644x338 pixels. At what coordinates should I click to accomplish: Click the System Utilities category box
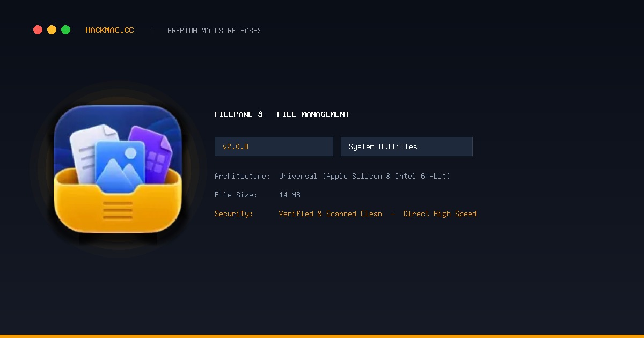pos(407,146)
